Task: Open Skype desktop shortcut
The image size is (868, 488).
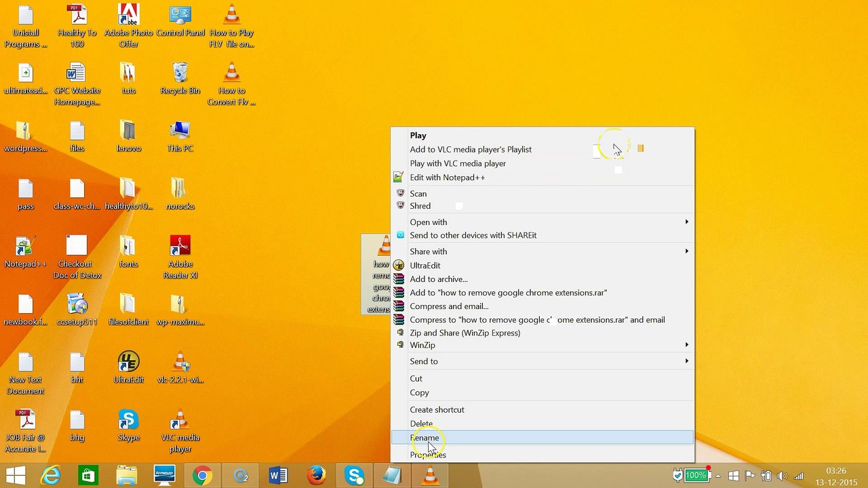Action: point(128,426)
